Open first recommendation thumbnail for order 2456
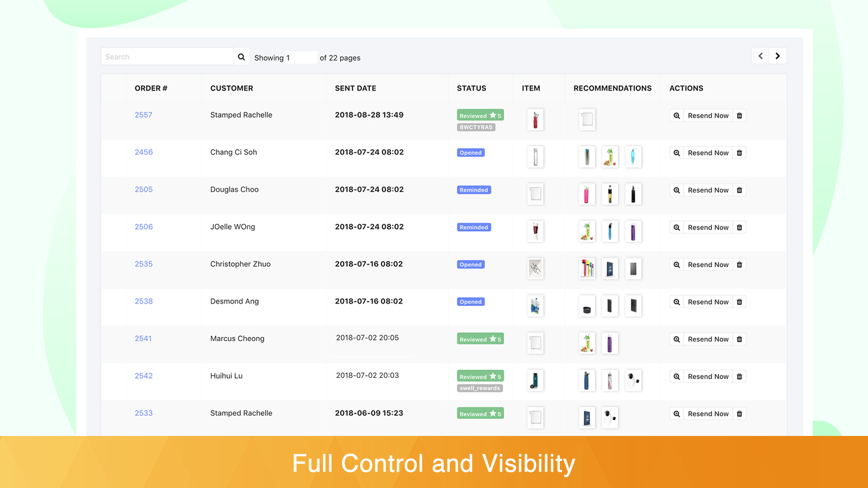This screenshot has height=488, width=868. pyautogui.click(x=587, y=157)
